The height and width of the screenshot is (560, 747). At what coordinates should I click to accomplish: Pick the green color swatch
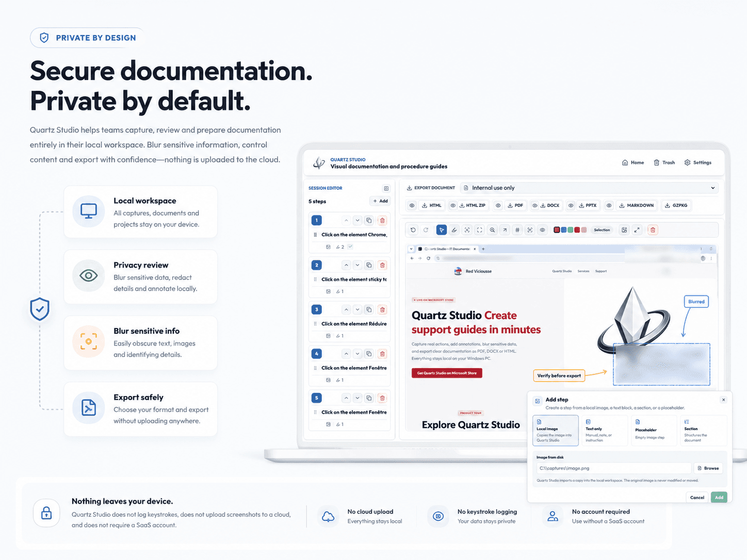[570, 230]
